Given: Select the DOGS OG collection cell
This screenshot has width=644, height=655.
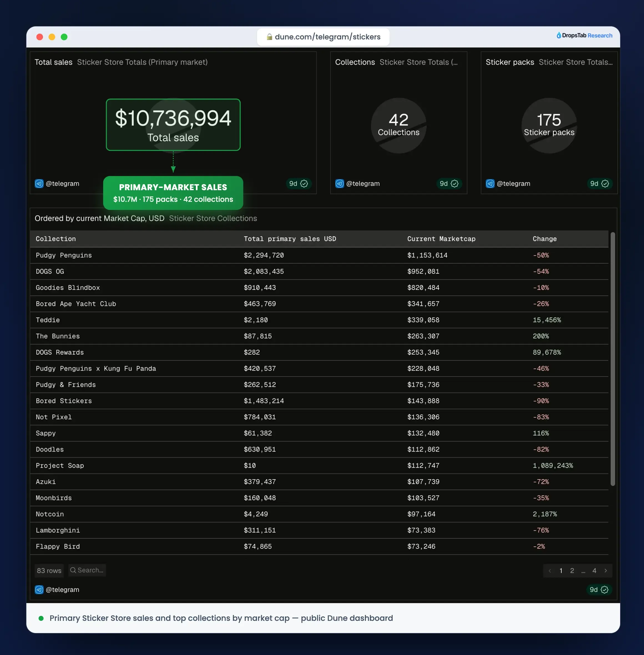Looking at the screenshot, I should coord(50,272).
